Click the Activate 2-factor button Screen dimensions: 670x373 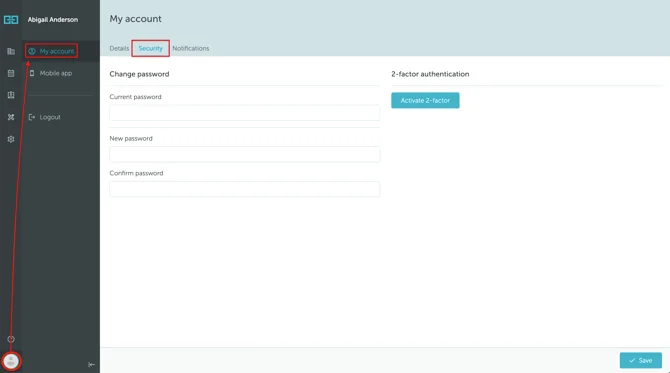point(425,100)
